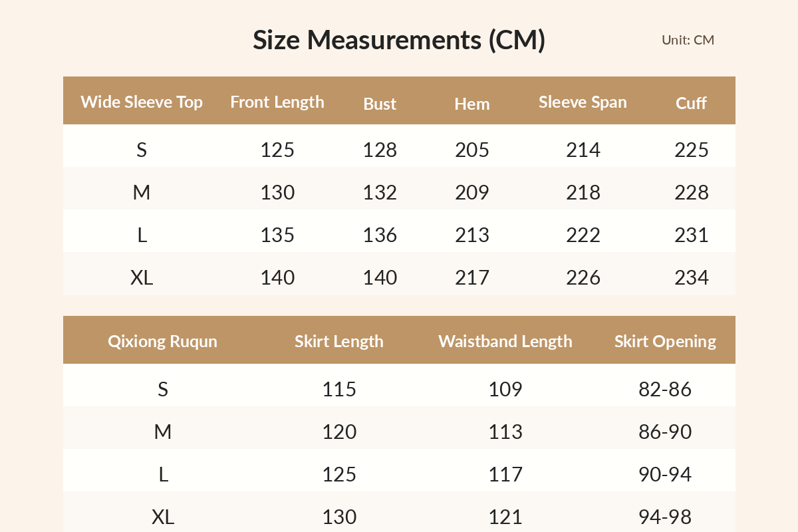This screenshot has width=798, height=532.
Task: Click Cuff value 234
Action: point(692,277)
